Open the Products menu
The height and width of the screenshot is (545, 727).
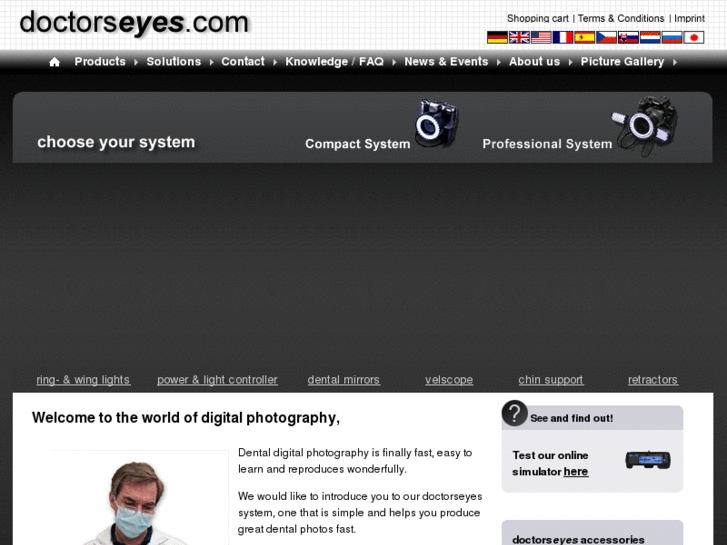tap(100, 62)
